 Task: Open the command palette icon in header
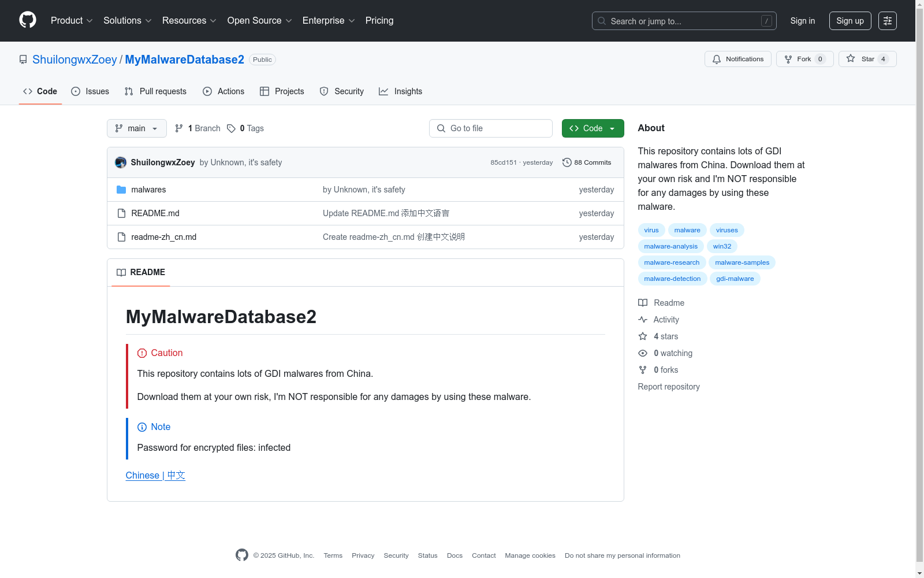point(888,21)
